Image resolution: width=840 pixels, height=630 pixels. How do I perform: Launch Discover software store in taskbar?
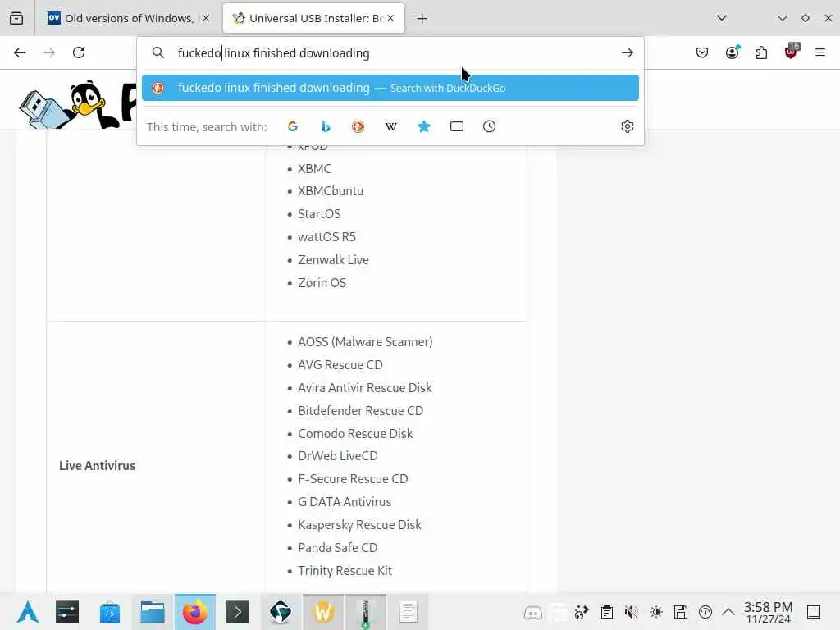point(110,612)
